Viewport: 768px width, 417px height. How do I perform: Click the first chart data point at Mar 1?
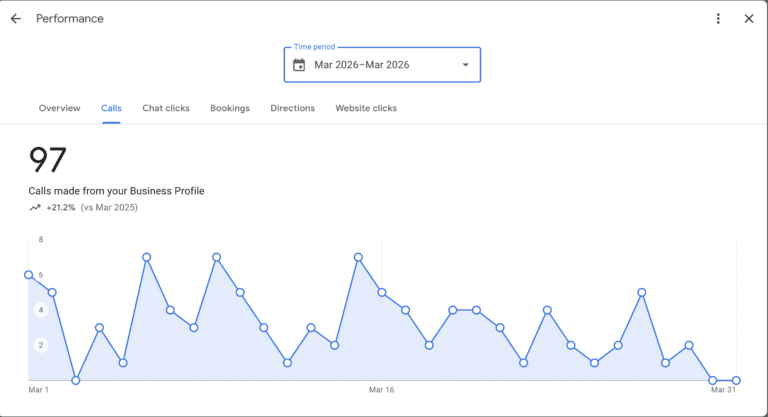tap(28, 275)
